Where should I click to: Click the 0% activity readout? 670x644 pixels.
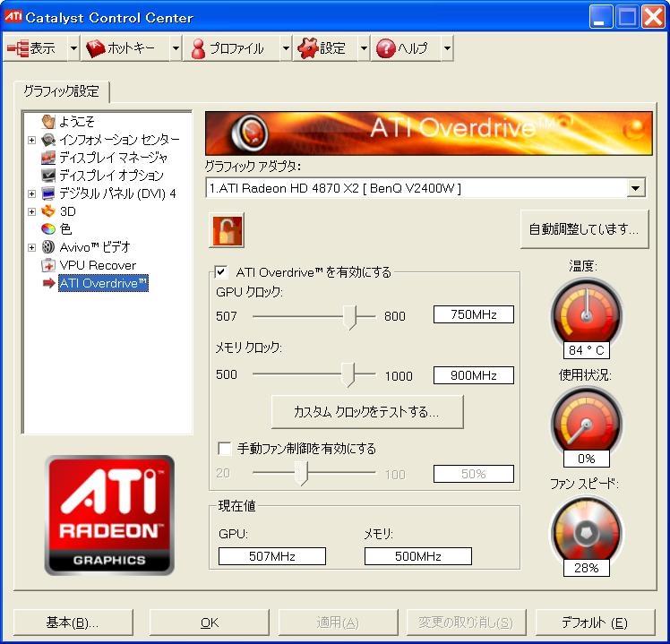(x=586, y=459)
